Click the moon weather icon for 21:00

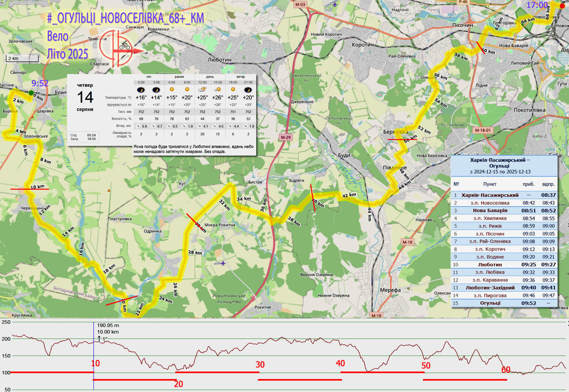(x=248, y=90)
